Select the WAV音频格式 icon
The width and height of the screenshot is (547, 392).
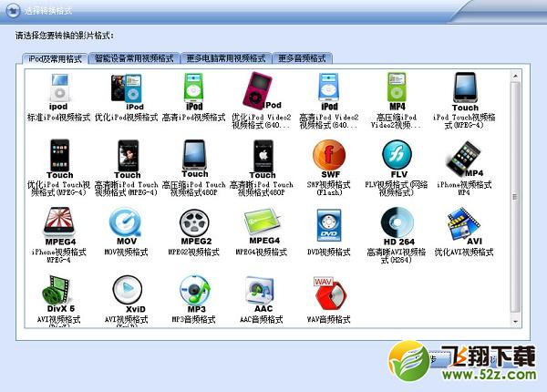[330, 294]
